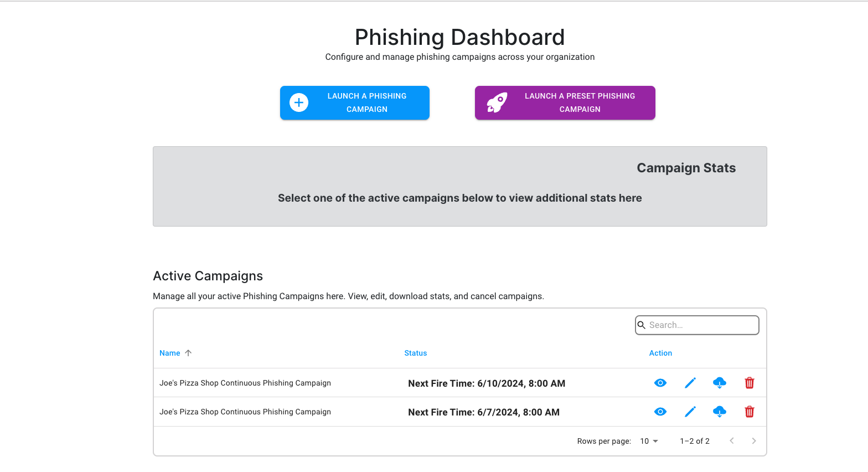The height and width of the screenshot is (472, 868).
Task: Click the rocket icon on preset campaign button
Action: coord(497,102)
